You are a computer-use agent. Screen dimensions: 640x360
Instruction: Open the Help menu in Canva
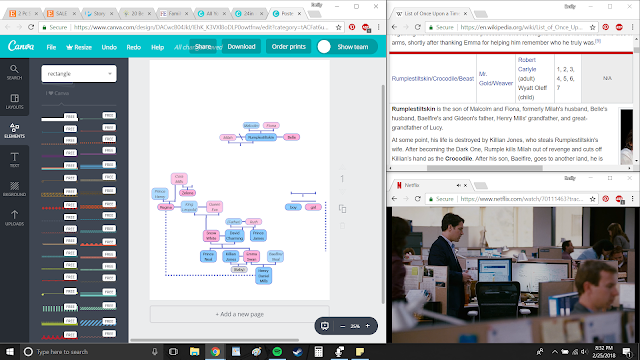[x=157, y=47]
